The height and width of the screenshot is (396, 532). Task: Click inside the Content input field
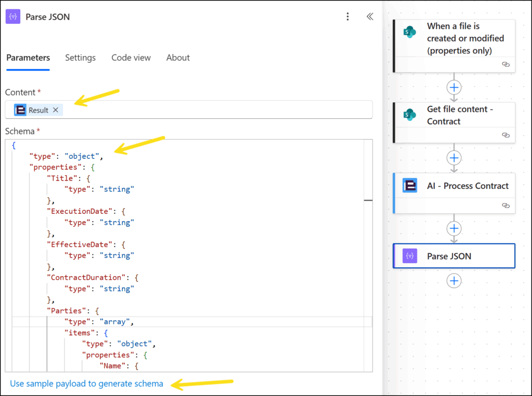point(208,110)
